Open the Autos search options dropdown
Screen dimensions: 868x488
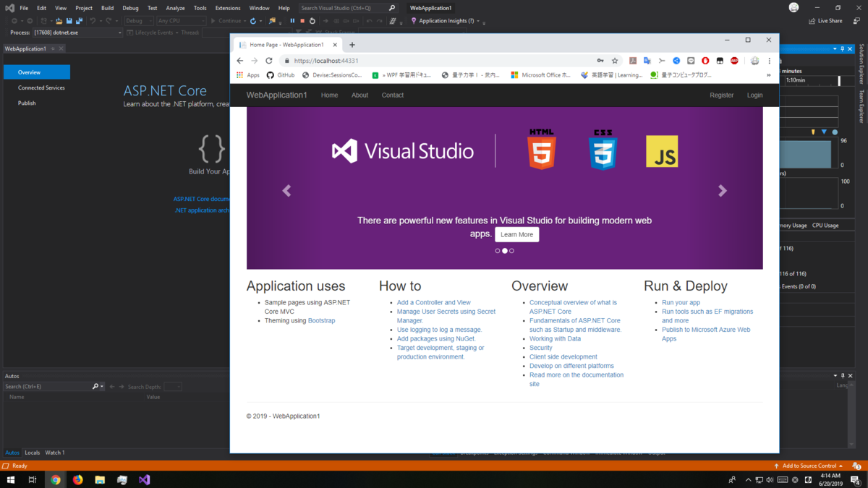pyautogui.click(x=102, y=387)
